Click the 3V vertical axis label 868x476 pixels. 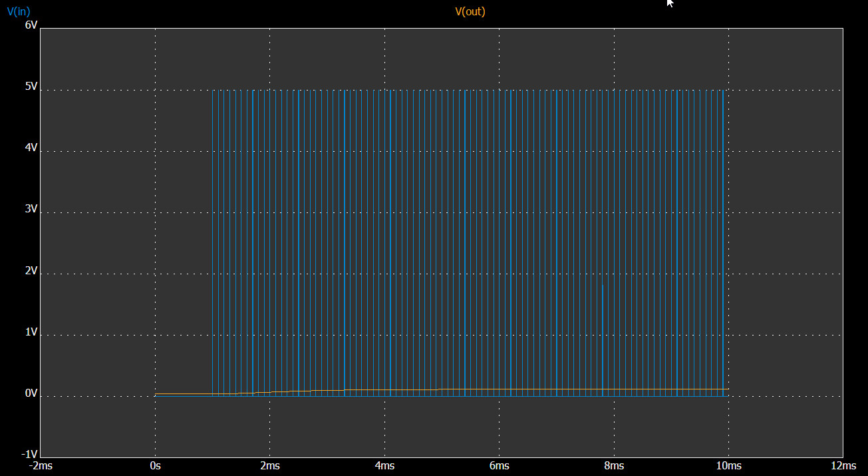click(31, 210)
